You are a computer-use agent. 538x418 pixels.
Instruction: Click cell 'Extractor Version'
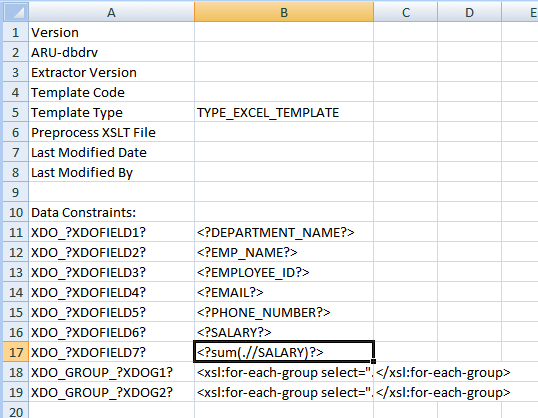click(112, 72)
